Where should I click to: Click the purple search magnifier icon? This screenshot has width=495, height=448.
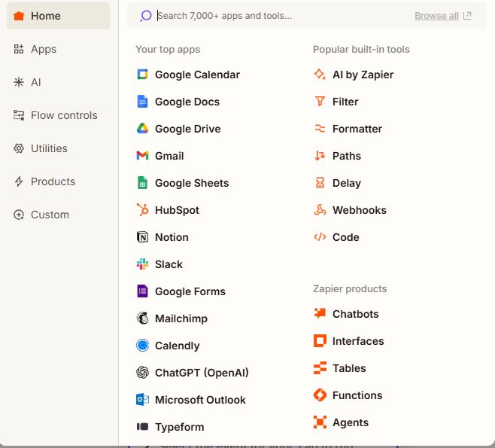click(x=145, y=16)
